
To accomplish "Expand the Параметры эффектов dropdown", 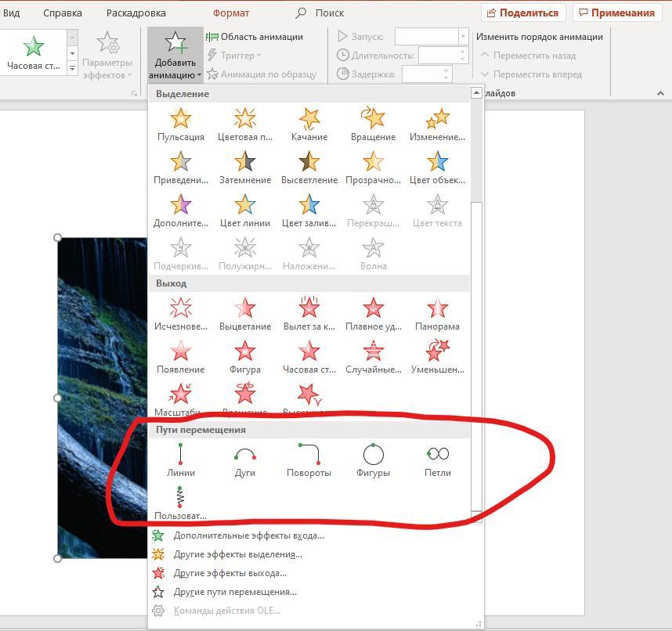I will pyautogui.click(x=107, y=55).
